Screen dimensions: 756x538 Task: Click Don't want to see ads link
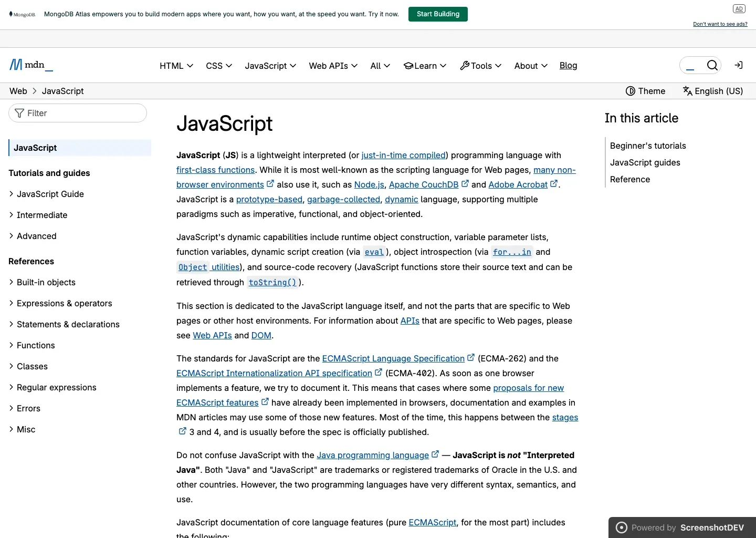(720, 24)
